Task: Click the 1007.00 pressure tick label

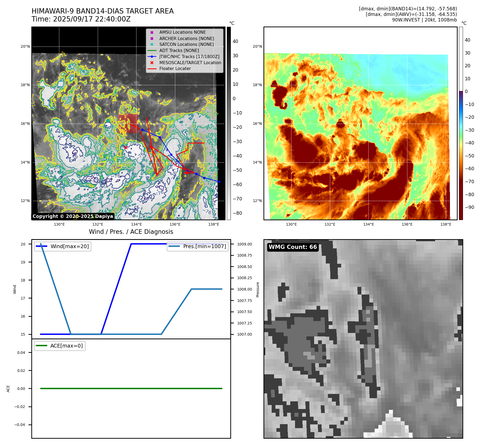Action: [245, 334]
